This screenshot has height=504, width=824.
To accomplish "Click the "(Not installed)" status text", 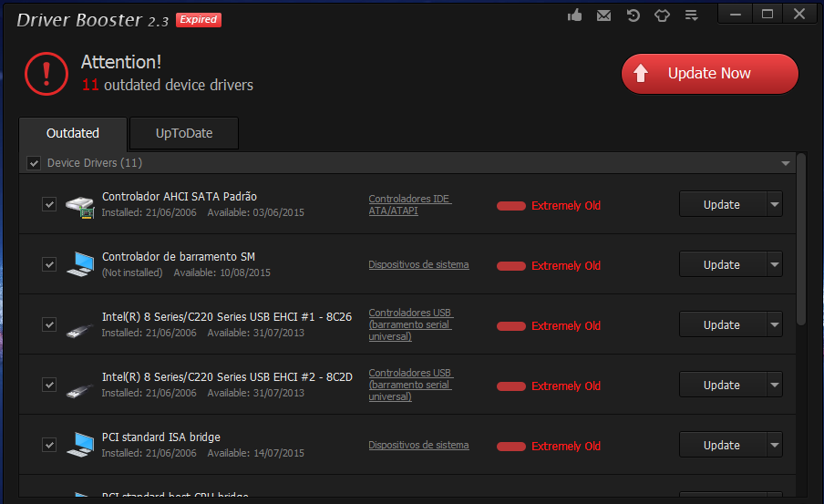I will 132,273.
